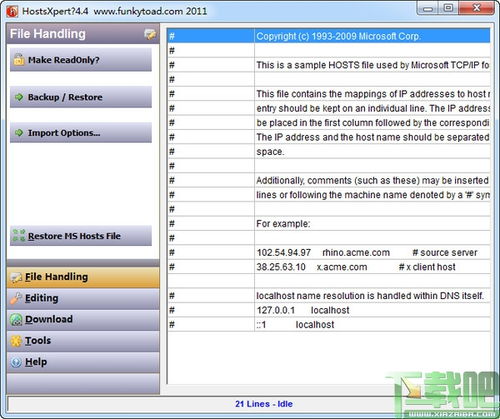Click the gear icon next to Tools
This screenshot has height=419, width=500.
click(x=16, y=341)
